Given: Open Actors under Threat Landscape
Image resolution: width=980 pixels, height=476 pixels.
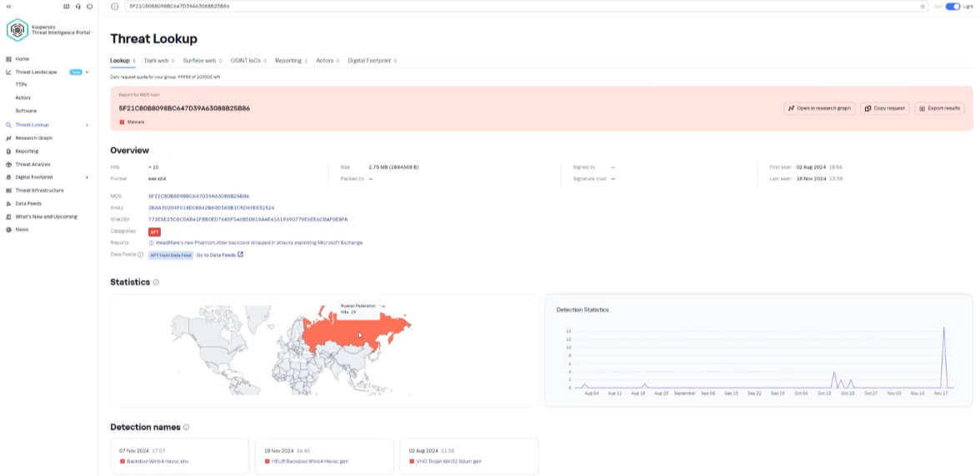Looking at the screenshot, I should click(23, 98).
